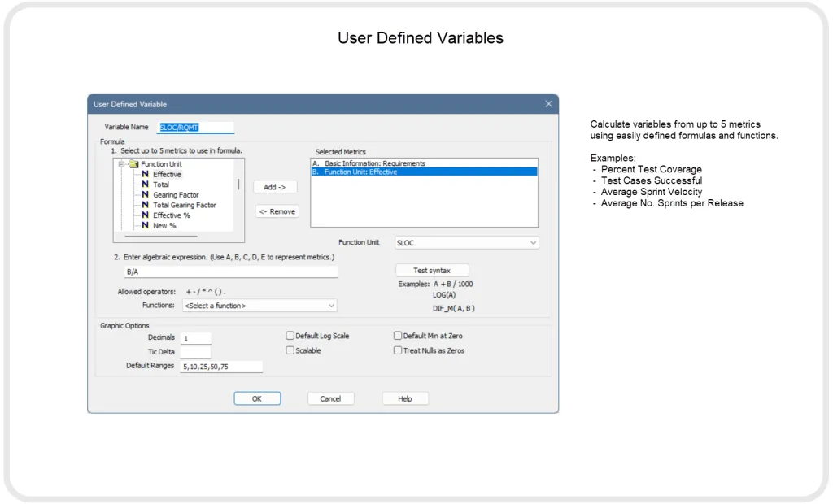Enable Treat Nulls as Zeros
The image size is (833, 504).
click(x=397, y=350)
